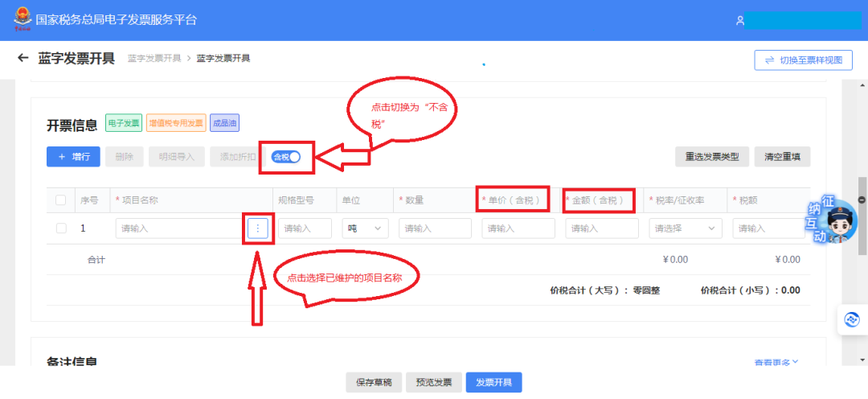Click 重选发票类型 button

coord(712,157)
